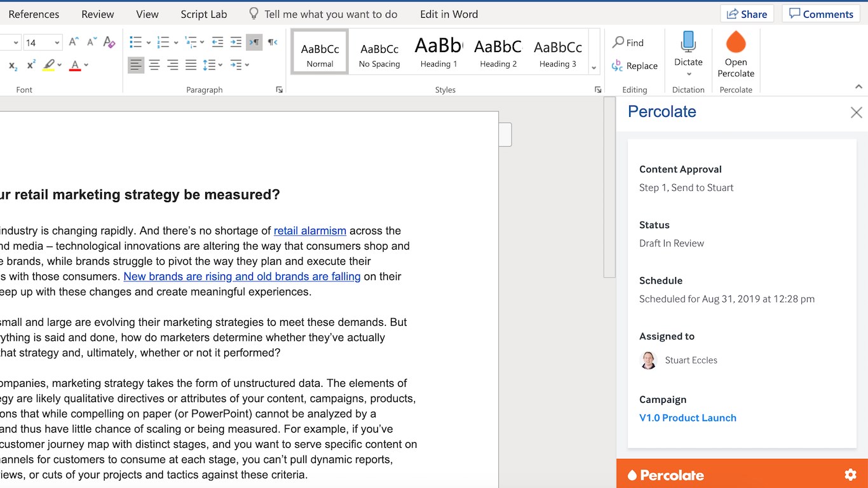Image resolution: width=868 pixels, height=488 pixels.
Task: Toggle right-to-left text direction
Action: 273,42
